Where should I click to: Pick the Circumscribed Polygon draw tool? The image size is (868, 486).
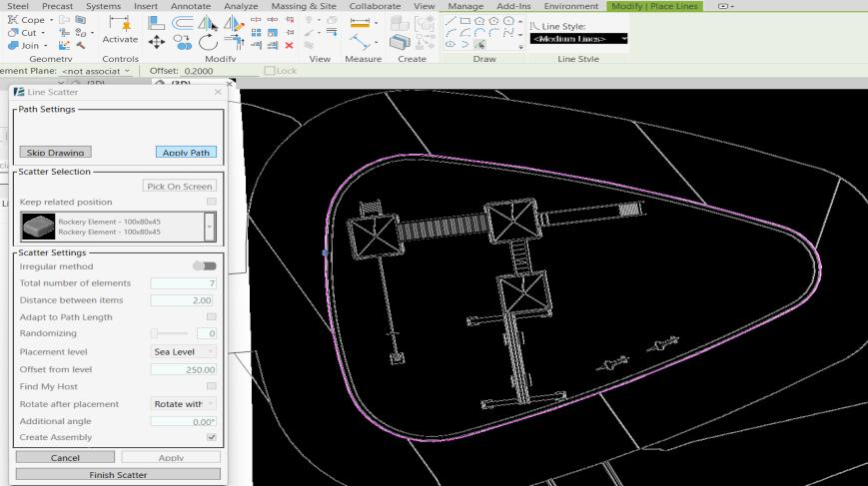[x=493, y=21]
